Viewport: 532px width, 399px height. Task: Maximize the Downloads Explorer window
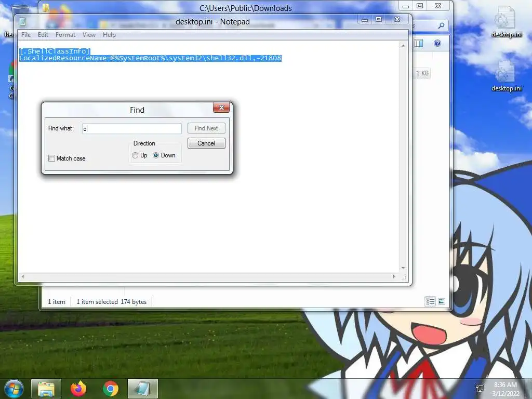[x=420, y=6]
